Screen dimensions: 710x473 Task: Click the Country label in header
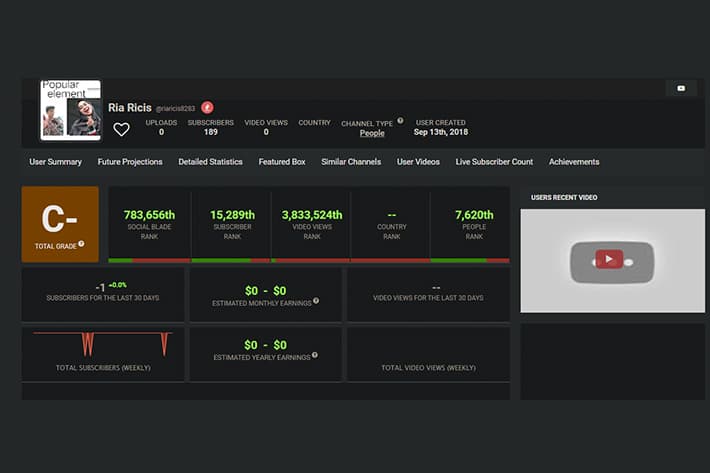(314, 123)
